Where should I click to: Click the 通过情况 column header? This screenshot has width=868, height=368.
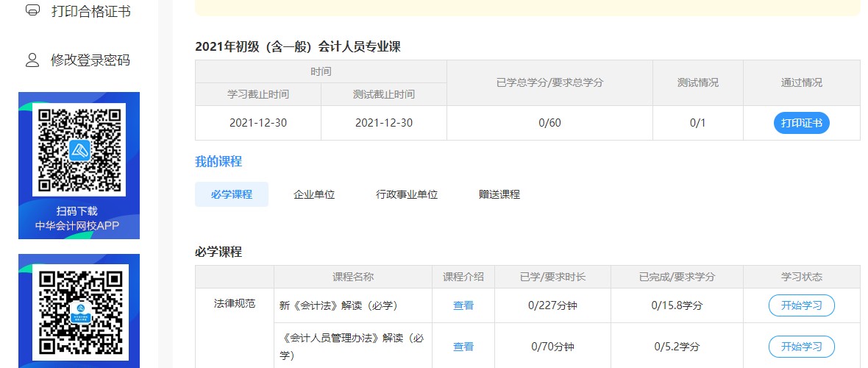(802, 82)
